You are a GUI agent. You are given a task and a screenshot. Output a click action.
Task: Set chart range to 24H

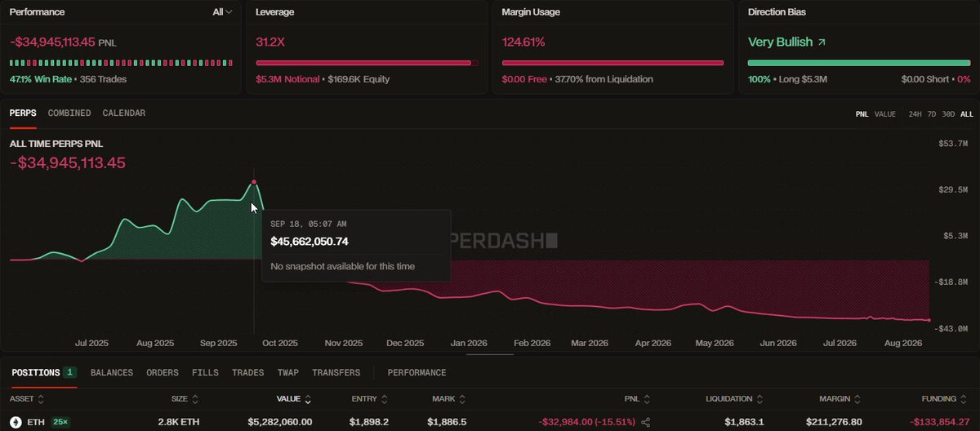tap(915, 114)
